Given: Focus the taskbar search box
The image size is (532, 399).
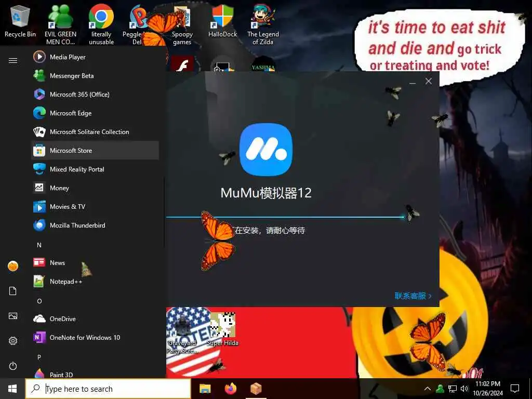Looking at the screenshot, I should tap(108, 389).
